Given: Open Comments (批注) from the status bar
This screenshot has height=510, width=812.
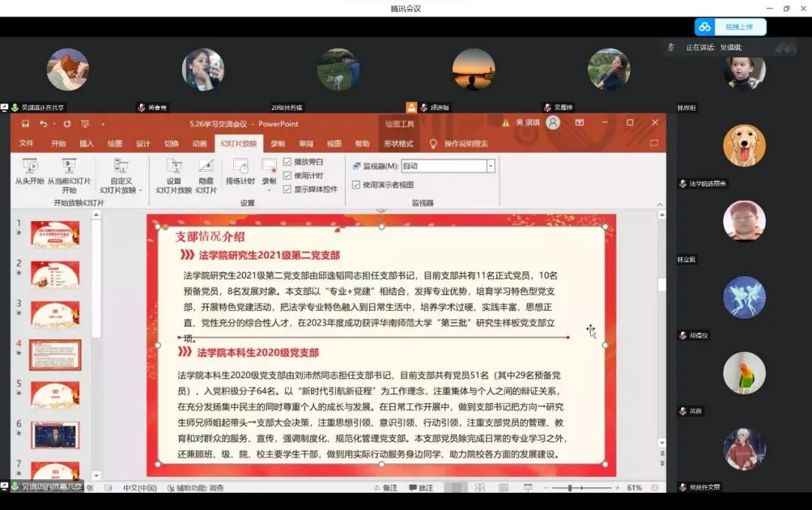Looking at the screenshot, I should [420, 487].
